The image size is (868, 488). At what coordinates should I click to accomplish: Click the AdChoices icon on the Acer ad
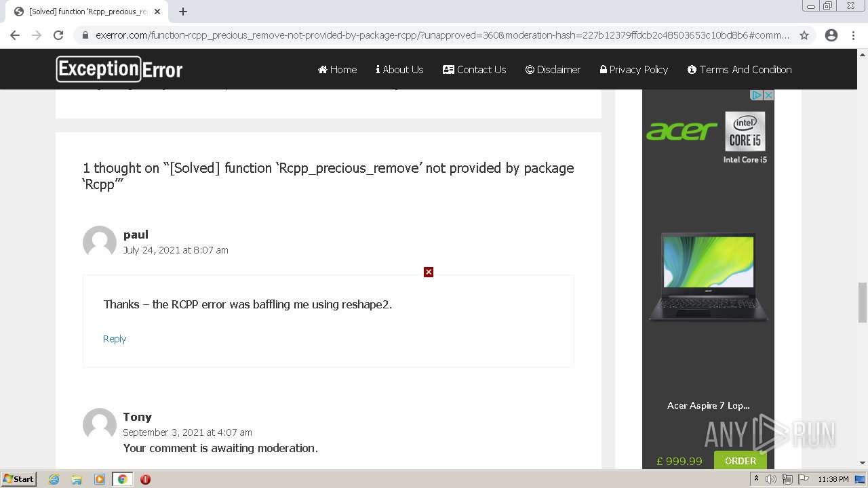point(757,95)
